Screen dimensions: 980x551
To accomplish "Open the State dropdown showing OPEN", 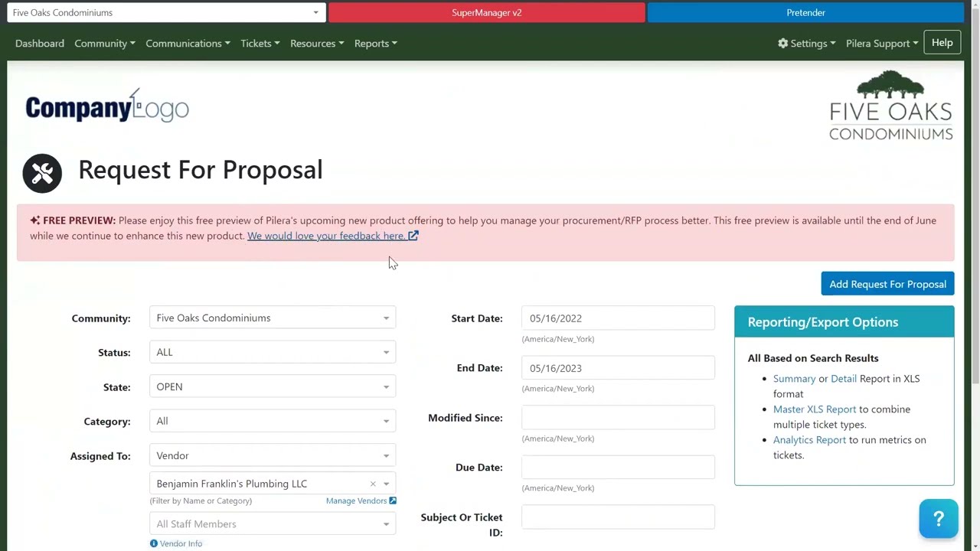I will click(x=273, y=387).
